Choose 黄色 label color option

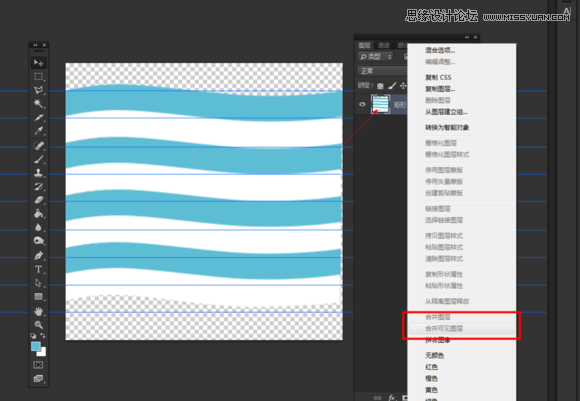point(431,390)
